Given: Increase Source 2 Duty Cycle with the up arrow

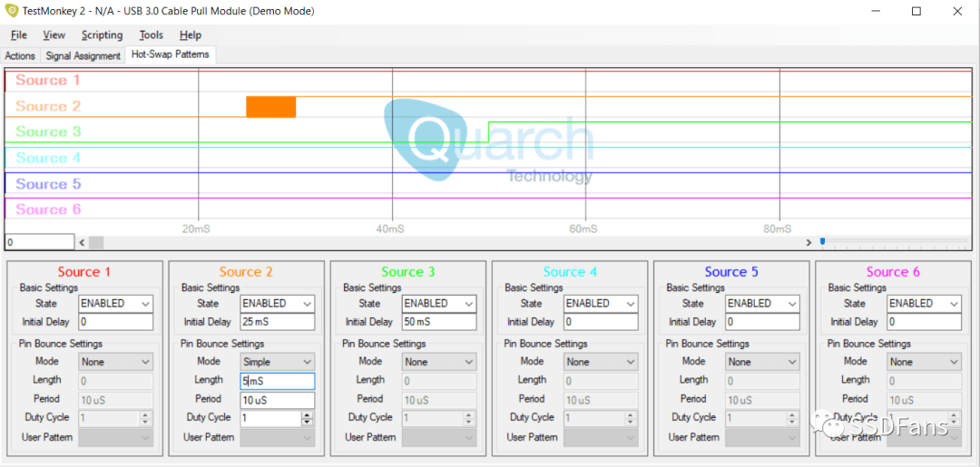Looking at the screenshot, I should click(307, 414).
